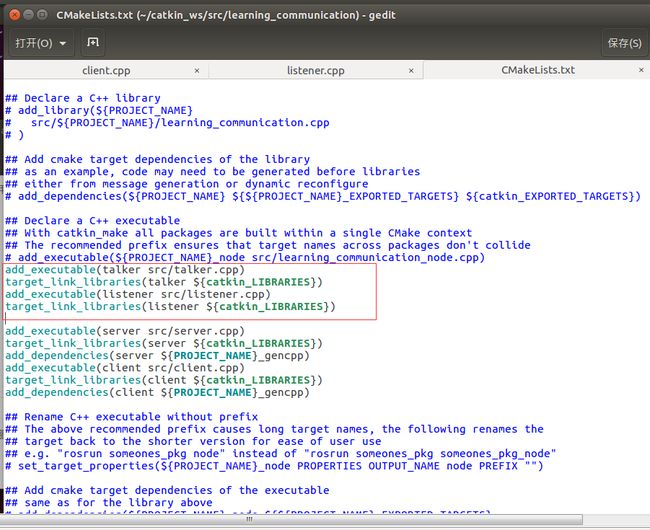Click line 'src/${PROJECT_NAME}/learning_communication.cpp'
The height and width of the screenshot is (530, 650).
tap(180, 123)
